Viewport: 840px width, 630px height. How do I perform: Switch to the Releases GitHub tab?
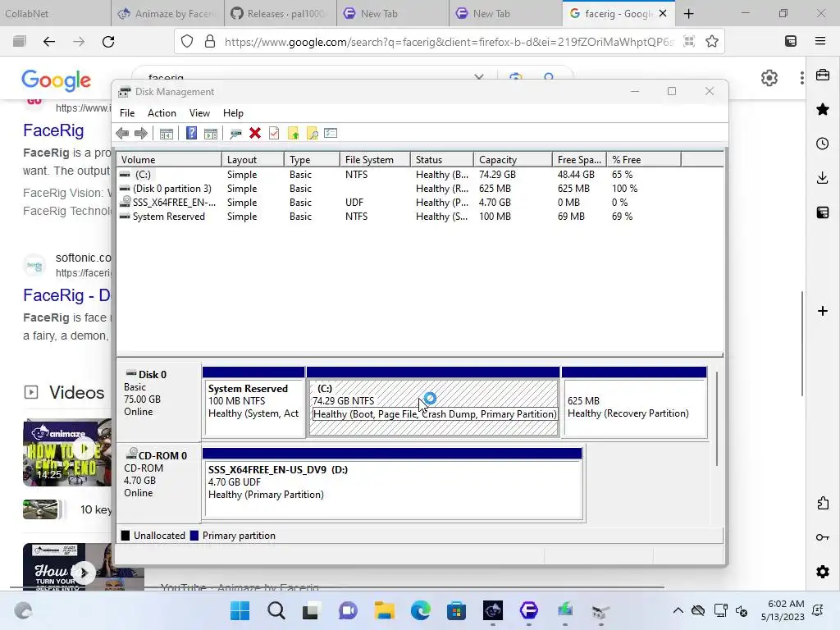point(281,13)
